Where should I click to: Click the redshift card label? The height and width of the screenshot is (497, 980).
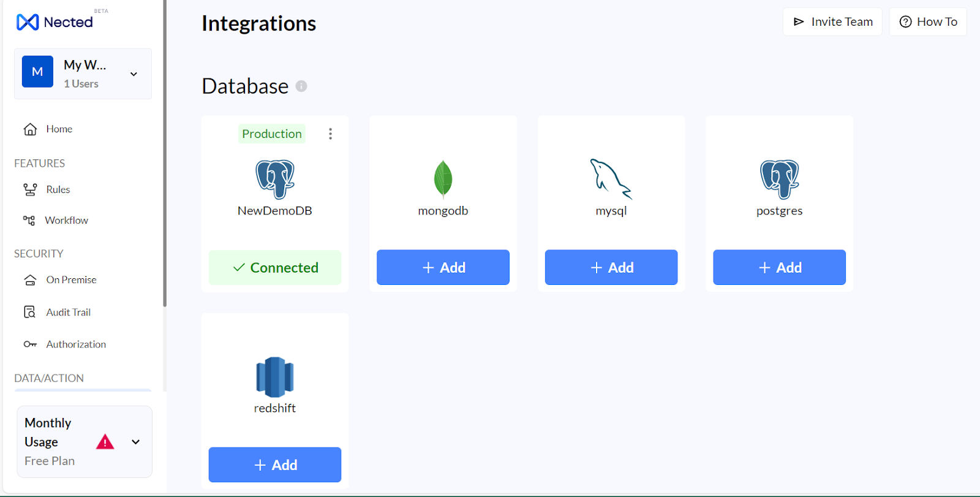tap(275, 408)
